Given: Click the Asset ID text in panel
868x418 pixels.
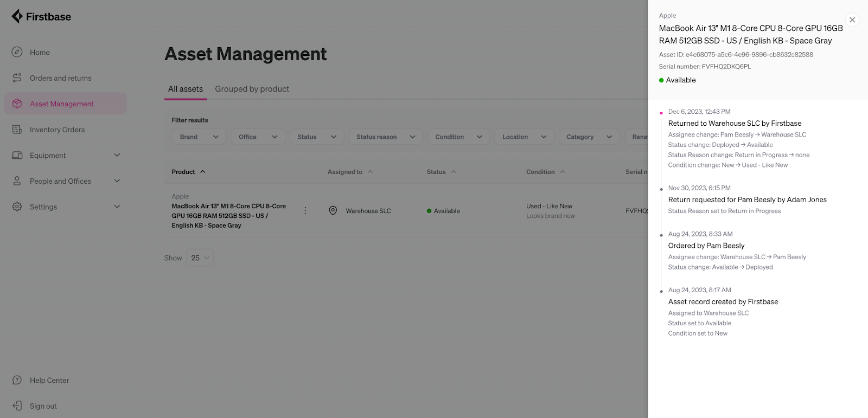Looking at the screenshot, I should [736, 54].
